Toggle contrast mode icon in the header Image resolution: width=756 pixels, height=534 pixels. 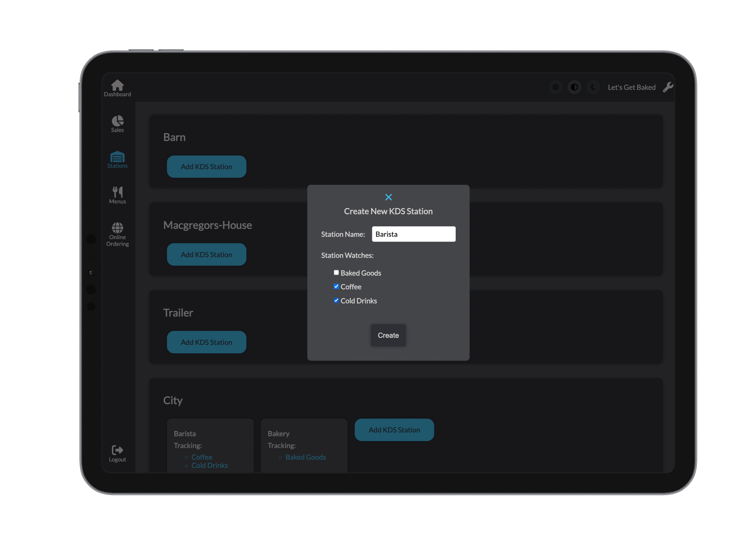click(574, 87)
